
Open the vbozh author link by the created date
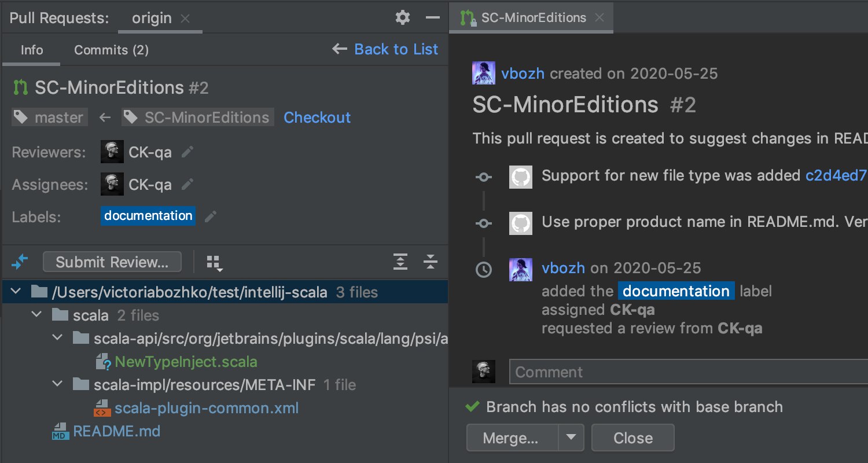tap(523, 74)
